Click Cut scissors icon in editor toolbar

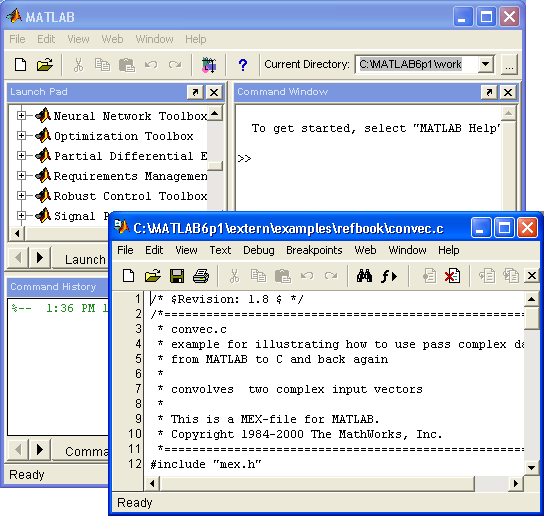(x=235, y=276)
